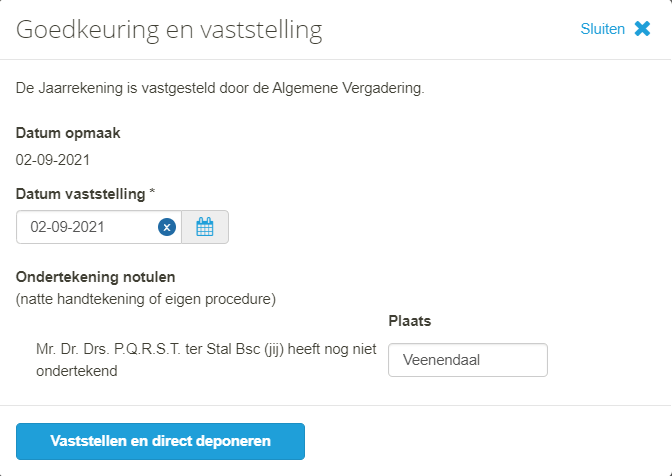Click the P.Q.R.S.T. ter Stal signer line
Image resolution: width=672 pixels, height=476 pixels.
pyautogui.click(x=206, y=360)
